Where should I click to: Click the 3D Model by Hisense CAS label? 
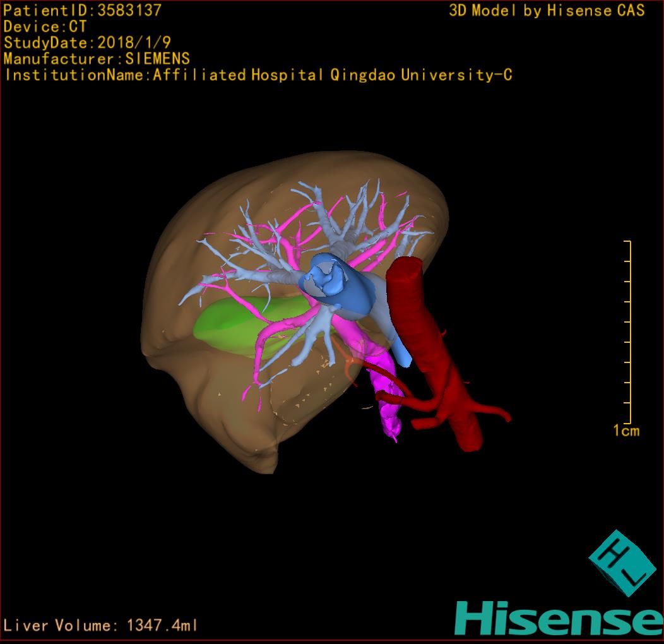pyautogui.click(x=547, y=11)
